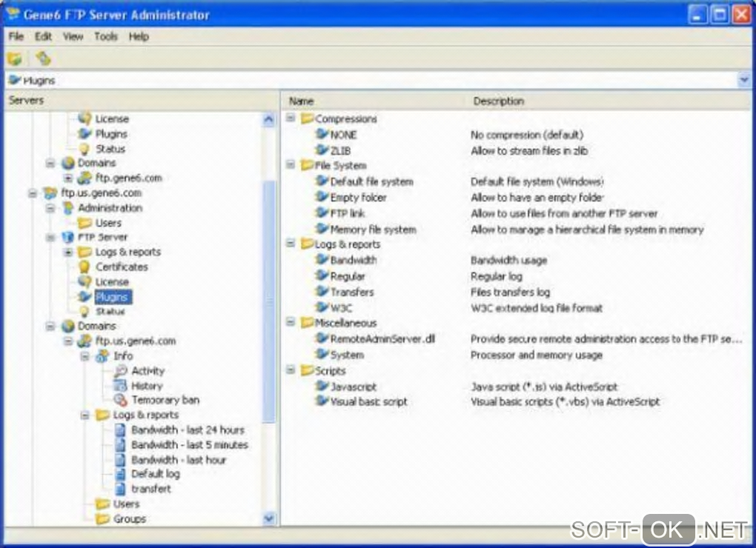The height and width of the screenshot is (548, 756).
Task: Open the transfert log entry
Action: 151,489
